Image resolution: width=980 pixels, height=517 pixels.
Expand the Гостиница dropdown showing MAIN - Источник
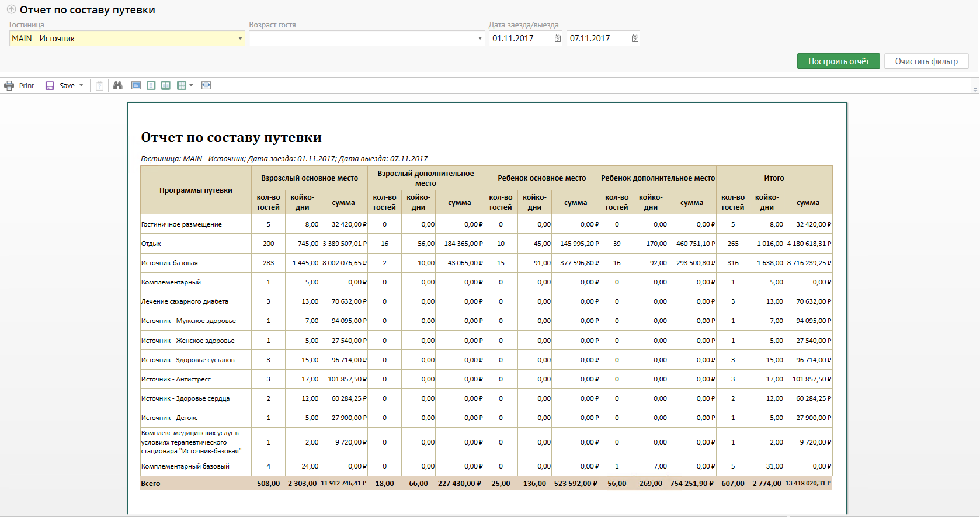[x=240, y=39]
